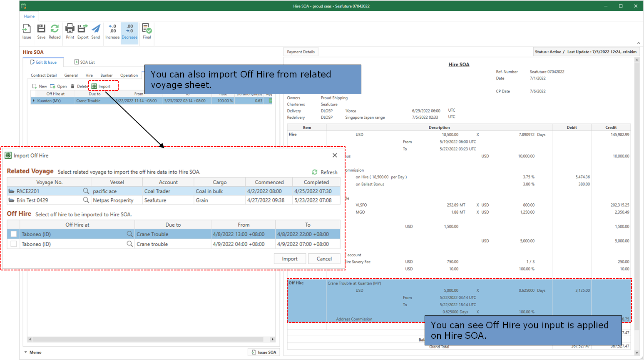Tick checkbox for Crane trouble 4/9/2022
Image resolution: width=644 pixels, height=360 pixels.
click(14, 244)
